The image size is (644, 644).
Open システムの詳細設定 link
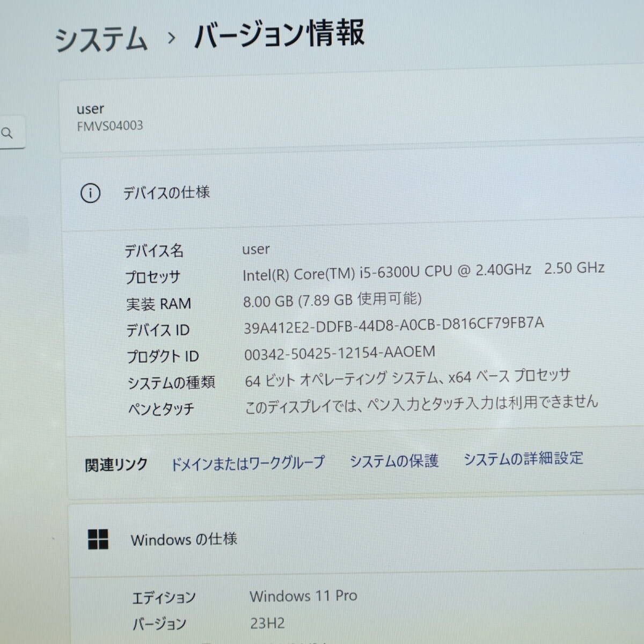tap(523, 458)
